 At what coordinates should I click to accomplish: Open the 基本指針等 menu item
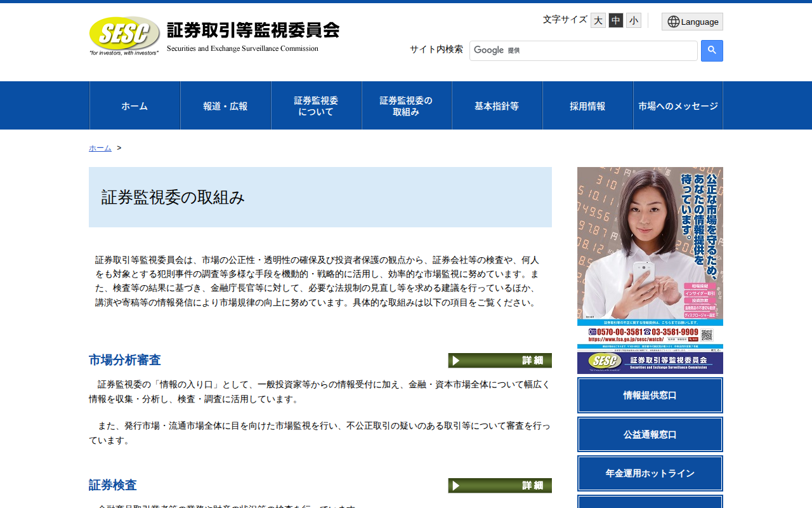coord(497,105)
